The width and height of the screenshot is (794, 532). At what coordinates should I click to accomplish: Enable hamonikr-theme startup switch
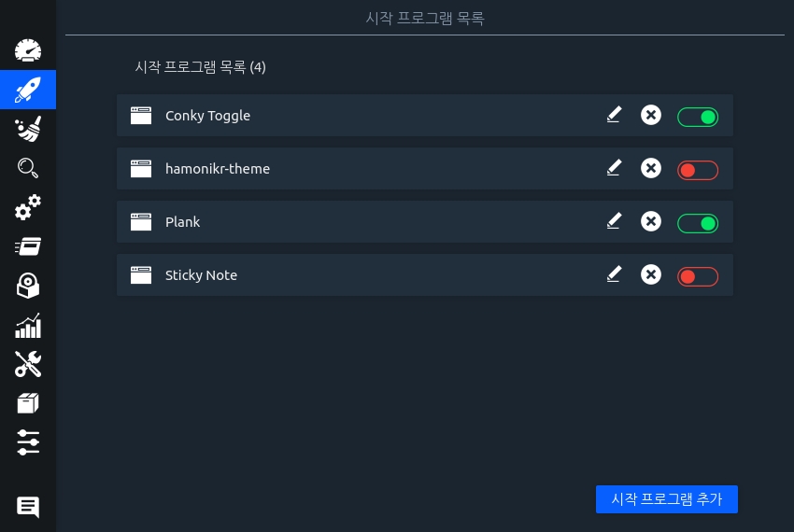698,170
